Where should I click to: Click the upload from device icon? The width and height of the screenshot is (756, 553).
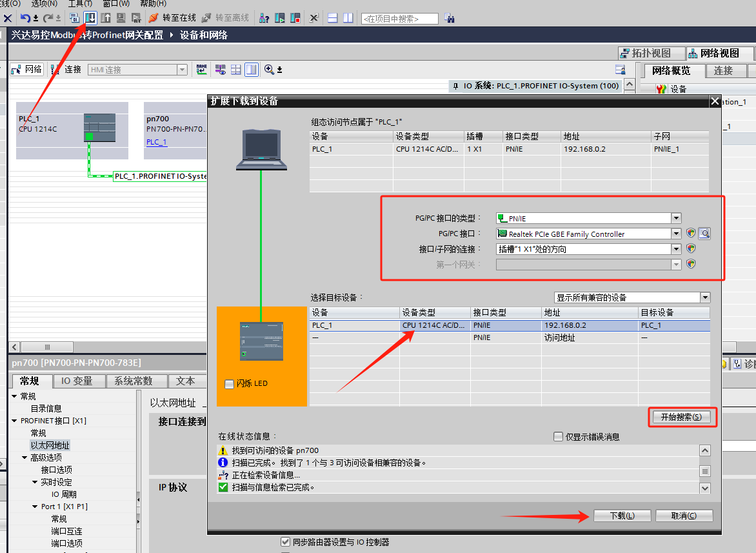pos(106,18)
